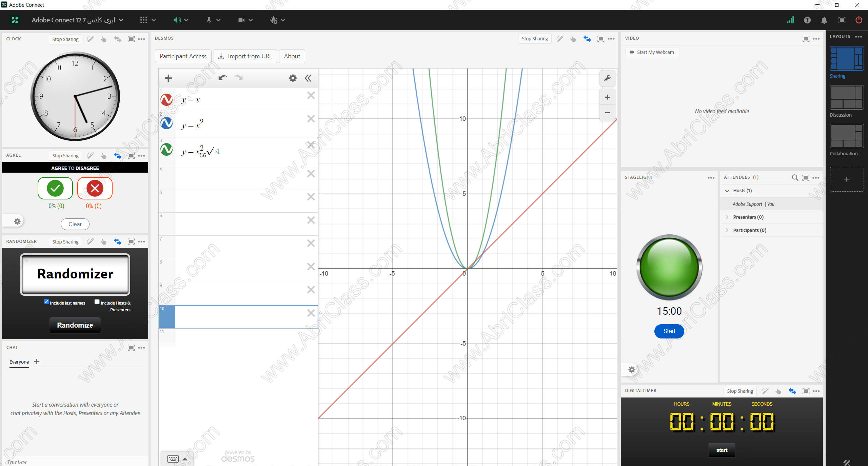This screenshot has width=868, height=466.
Task: Search attendees with the magnifier icon
Action: [794, 177]
